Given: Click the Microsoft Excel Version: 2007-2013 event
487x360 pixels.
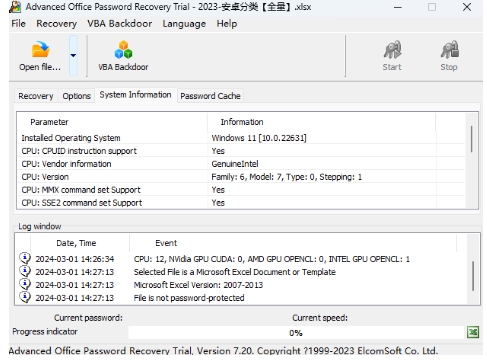Looking at the screenshot, I should point(198,285).
